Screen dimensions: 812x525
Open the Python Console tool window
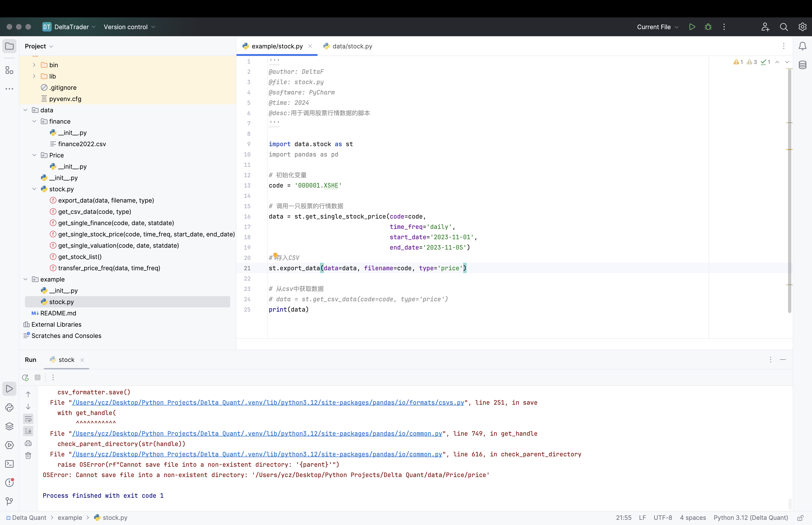[x=9, y=408]
